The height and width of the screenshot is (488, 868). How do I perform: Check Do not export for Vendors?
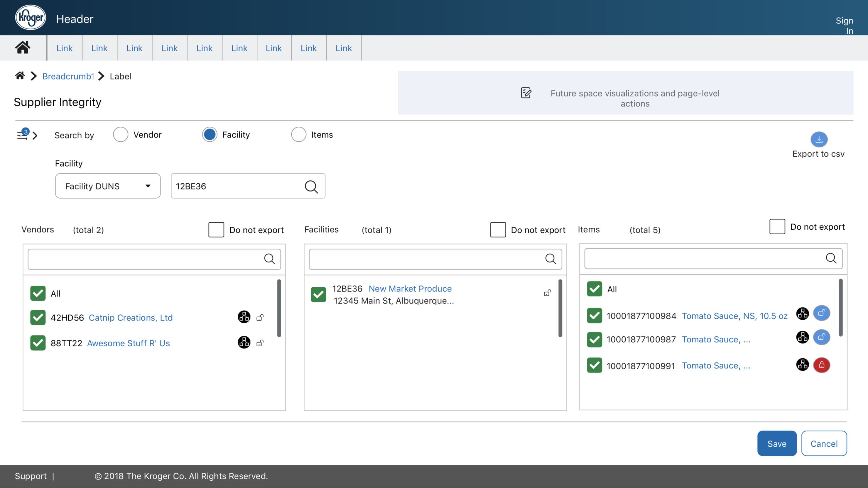tap(216, 230)
